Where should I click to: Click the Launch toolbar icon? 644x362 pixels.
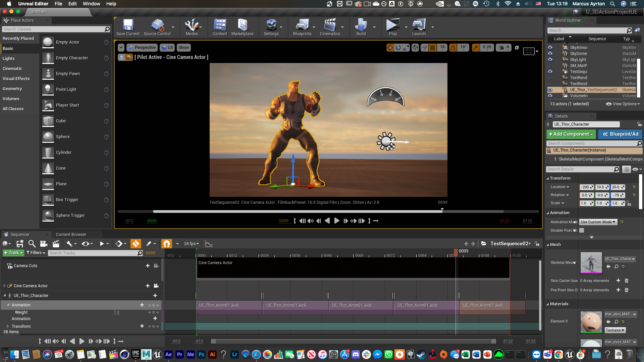point(419,27)
